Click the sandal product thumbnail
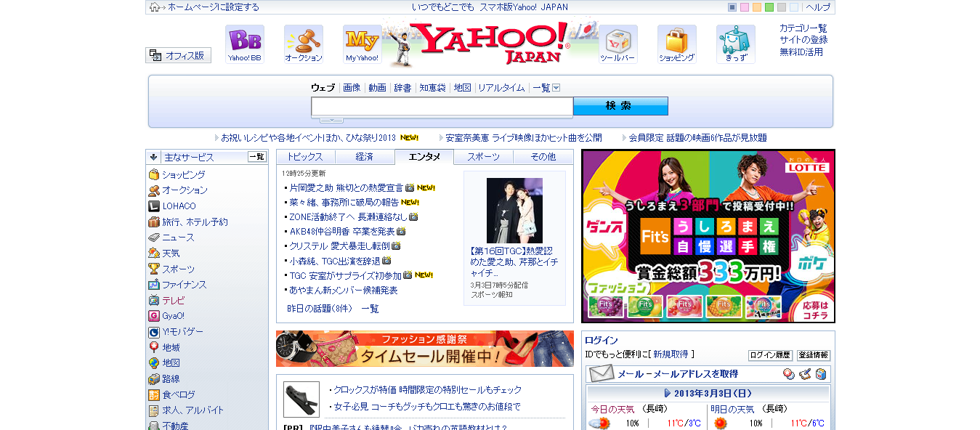The image size is (980, 430). pyautogui.click(x=301, y=399)
